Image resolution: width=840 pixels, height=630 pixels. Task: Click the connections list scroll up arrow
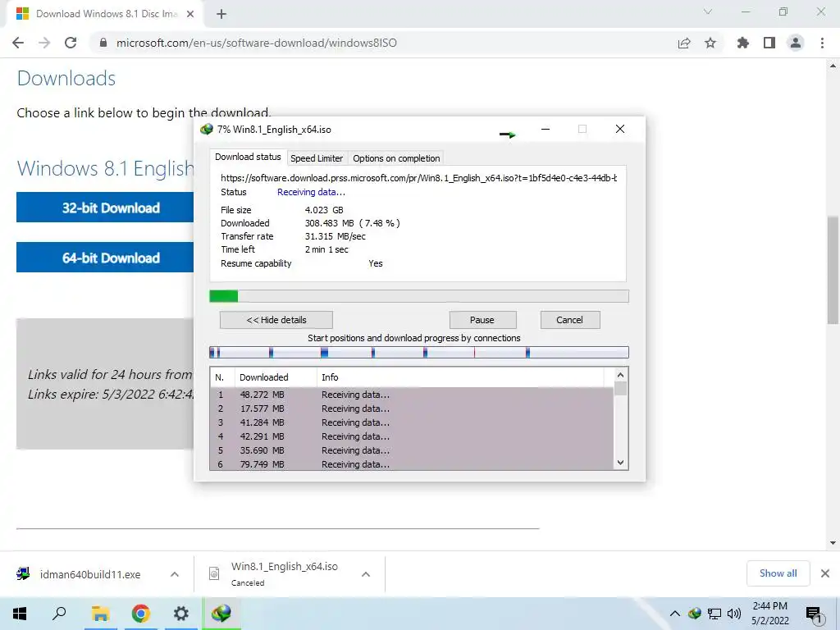pyautogui.click(x=620, y=375)
